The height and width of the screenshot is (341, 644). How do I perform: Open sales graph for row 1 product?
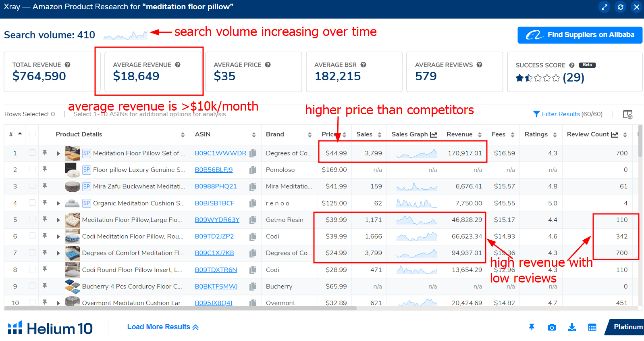click(x=417, y=153)
